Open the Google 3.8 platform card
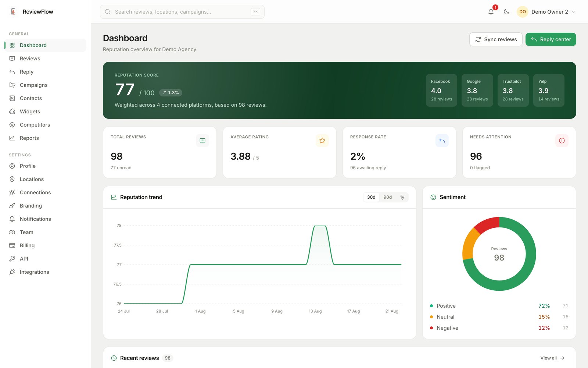Image resolution: width=588 pixels, height=368 pixels. coord(477,91)
